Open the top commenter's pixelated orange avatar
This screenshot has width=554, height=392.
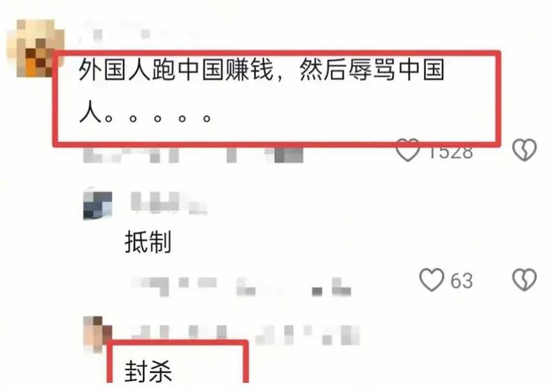point(35,48)
